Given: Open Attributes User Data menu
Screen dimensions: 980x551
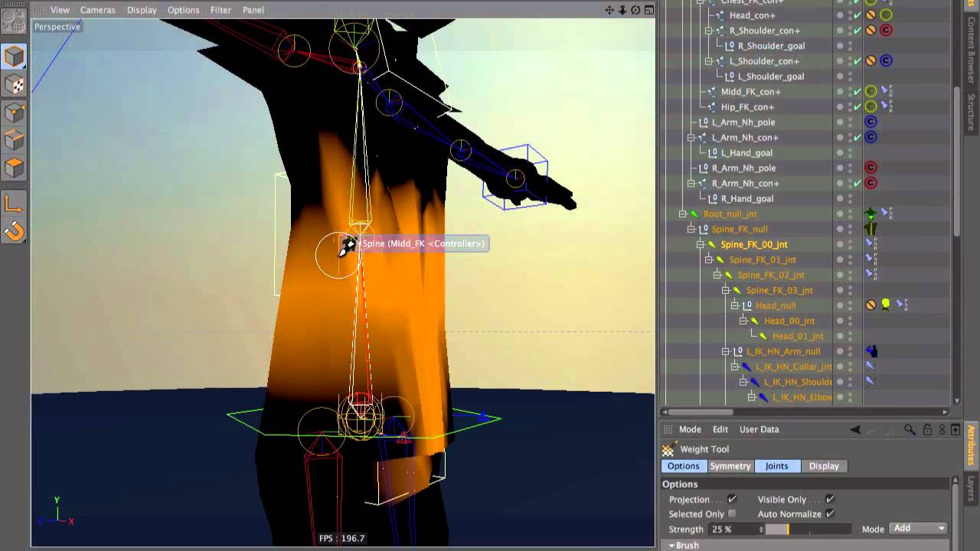Looking at the screenshot, I should pyautogui.click(x=759, y=429).
